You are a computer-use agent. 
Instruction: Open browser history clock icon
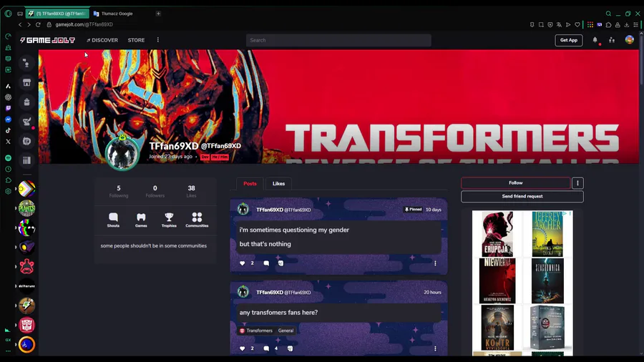pos(8,169)
